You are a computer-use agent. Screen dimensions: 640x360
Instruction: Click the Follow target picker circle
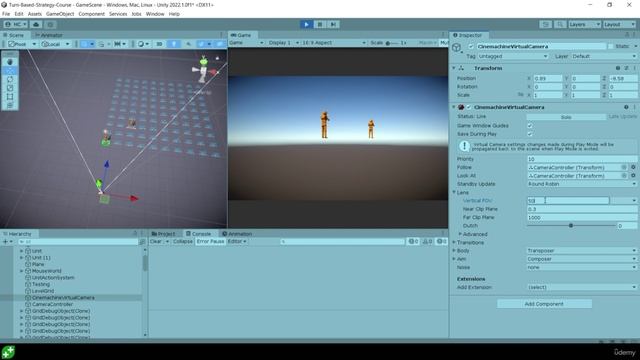click(624, 167)
